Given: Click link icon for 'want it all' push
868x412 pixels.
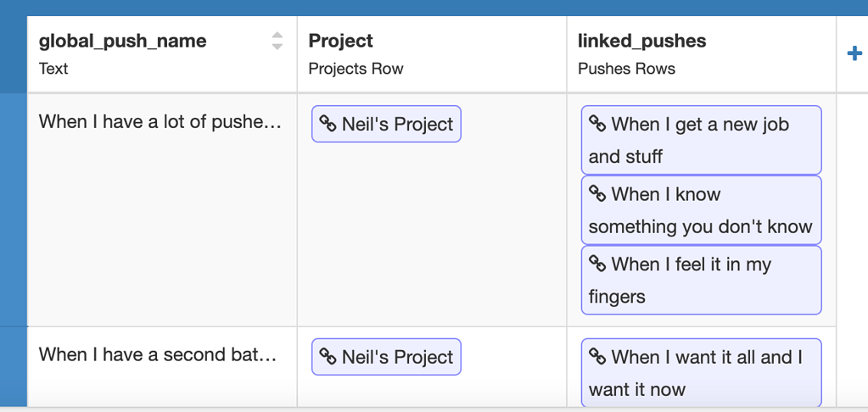Looking at the screenshot, I should (x=597, y=357).
